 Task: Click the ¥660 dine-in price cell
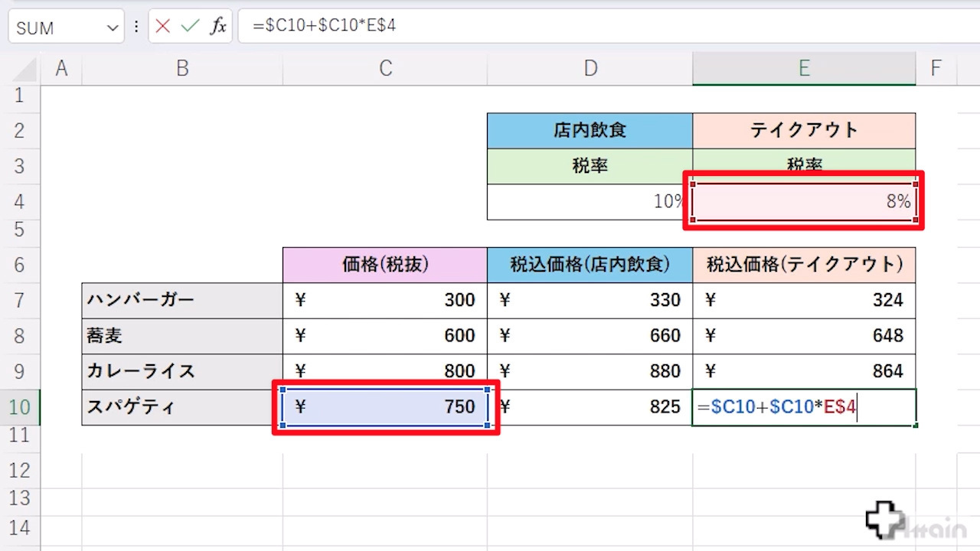point(590,335)
